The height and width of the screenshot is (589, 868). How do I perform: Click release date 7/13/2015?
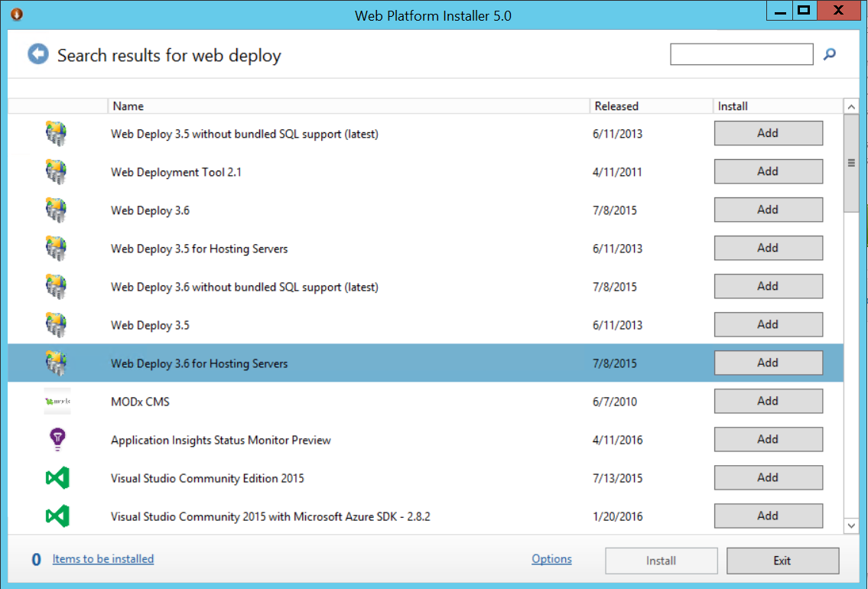618,478
